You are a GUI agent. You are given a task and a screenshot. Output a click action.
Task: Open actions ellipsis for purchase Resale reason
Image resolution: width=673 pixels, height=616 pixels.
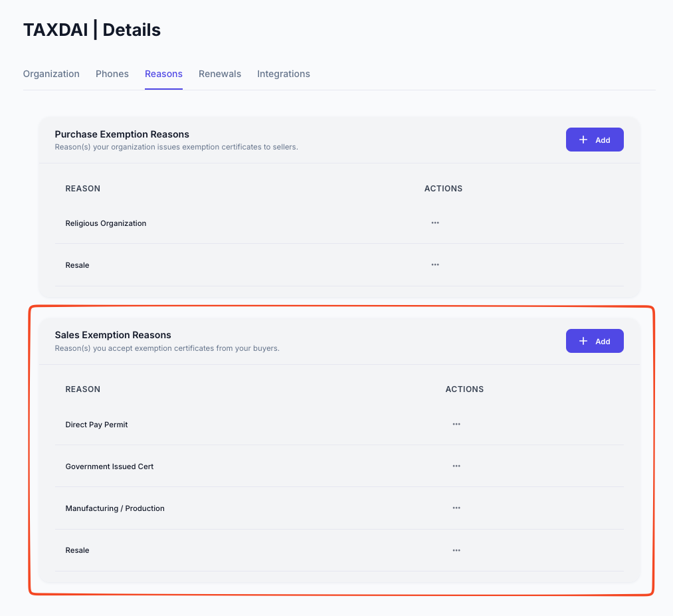click(435, 264)
